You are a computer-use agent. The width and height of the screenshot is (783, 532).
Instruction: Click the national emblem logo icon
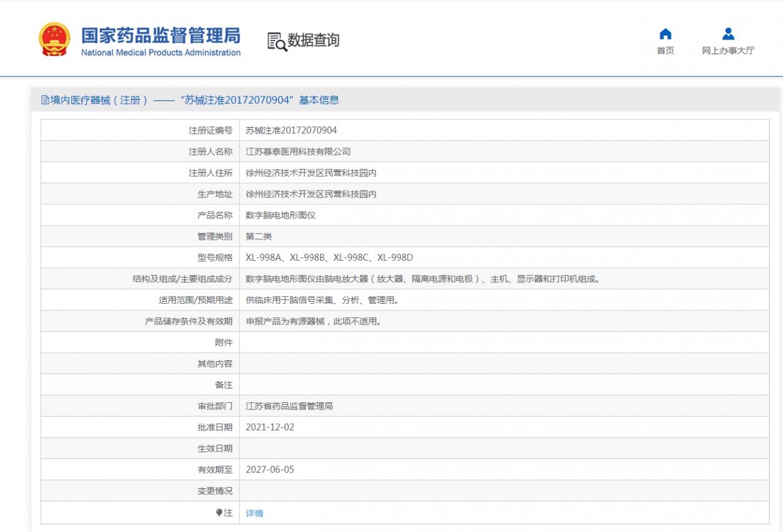(54, 40)
